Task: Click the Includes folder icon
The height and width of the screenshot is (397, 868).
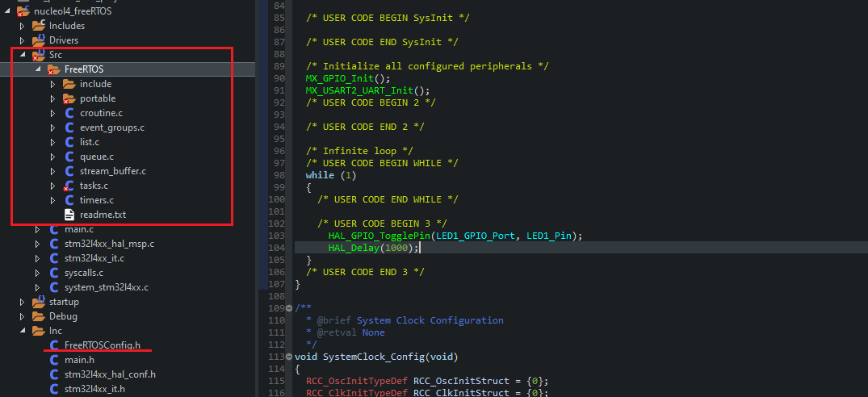Action: pos(38,26)
